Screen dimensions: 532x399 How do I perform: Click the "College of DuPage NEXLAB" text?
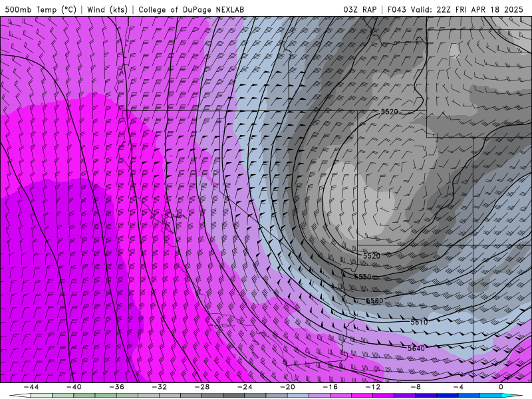[191, 9]
